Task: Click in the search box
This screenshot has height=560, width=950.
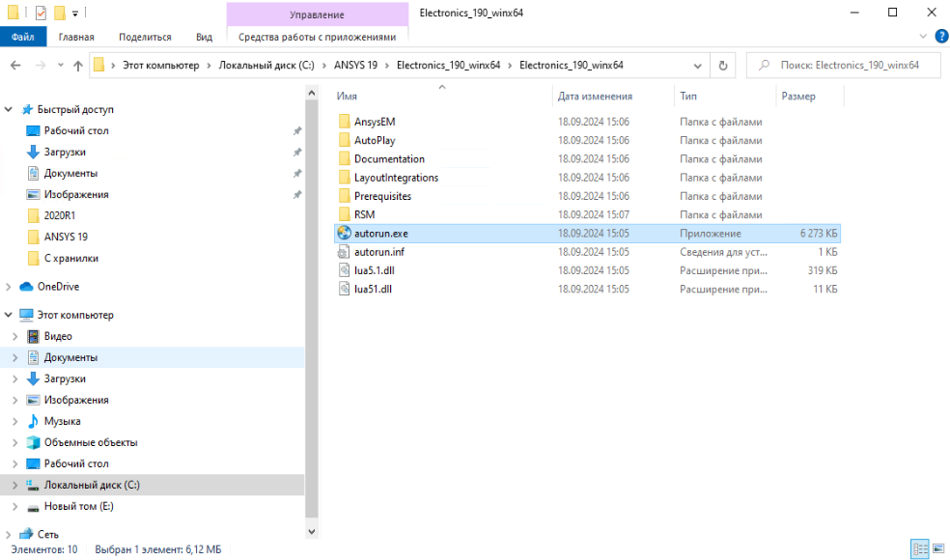Action: 843,66
